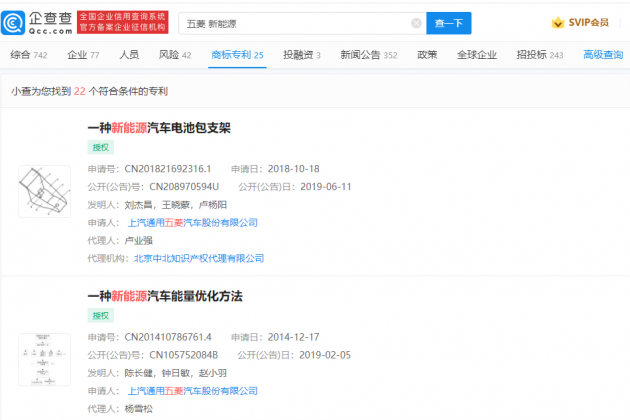Click publication number CN208970594U

(184, 187)
